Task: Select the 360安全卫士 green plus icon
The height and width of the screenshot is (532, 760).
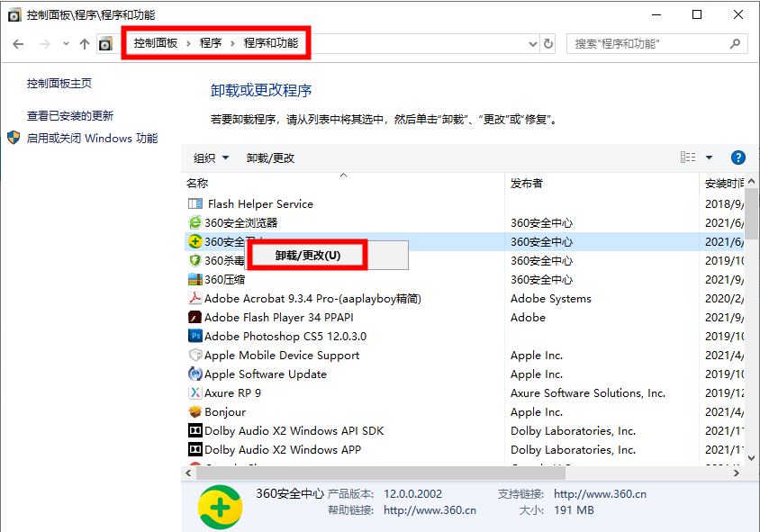Action: (195, 241)
